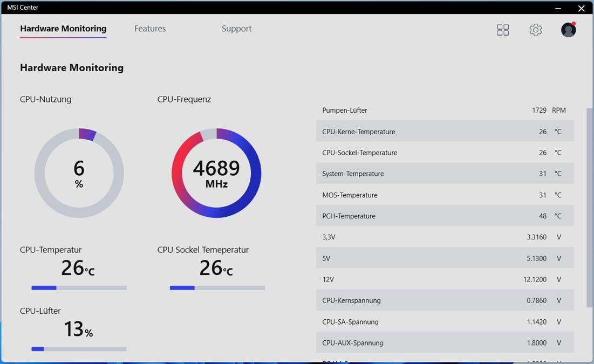
Task: Click the user profile avatar icon
Action: pyautogui.click(x=568, y=30)
